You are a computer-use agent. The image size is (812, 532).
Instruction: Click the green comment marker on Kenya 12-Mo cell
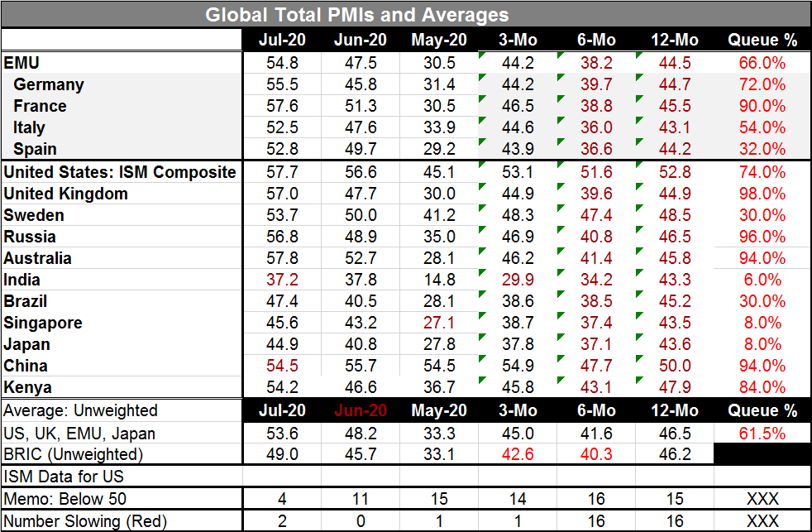click(x=639, y=380)
